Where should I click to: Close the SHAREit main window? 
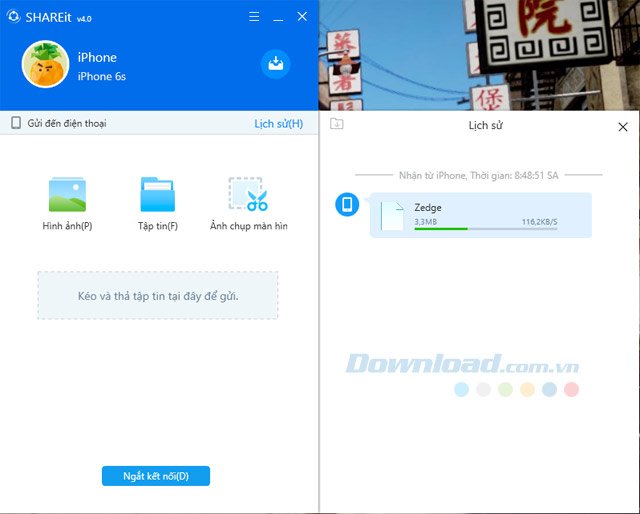pos(302,16)
